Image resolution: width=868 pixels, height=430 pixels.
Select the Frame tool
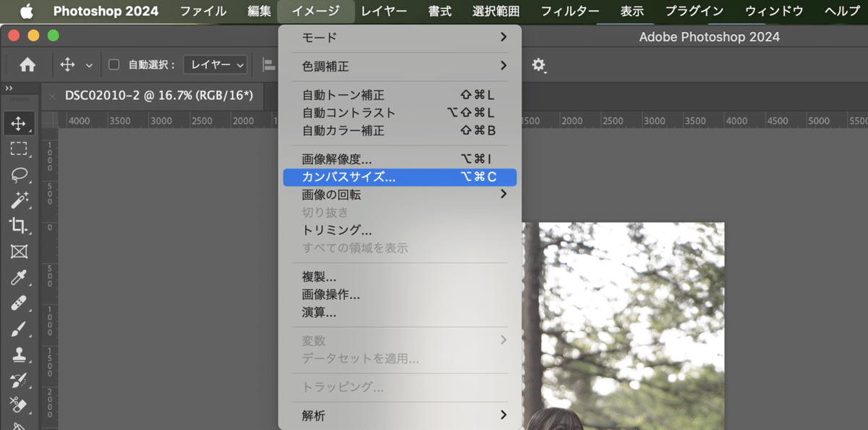(18, 251)
